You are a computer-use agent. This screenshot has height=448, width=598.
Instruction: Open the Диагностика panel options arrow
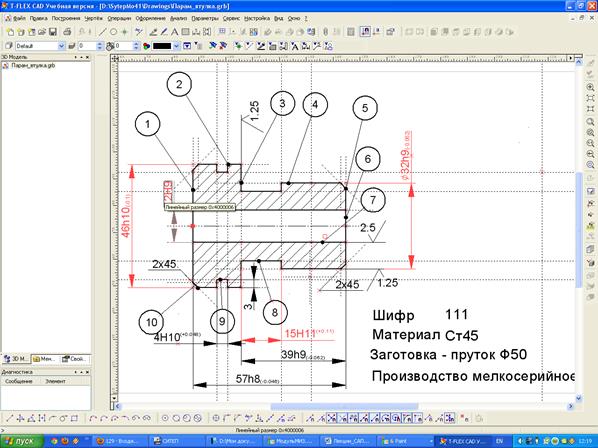(x=76, y=372)
